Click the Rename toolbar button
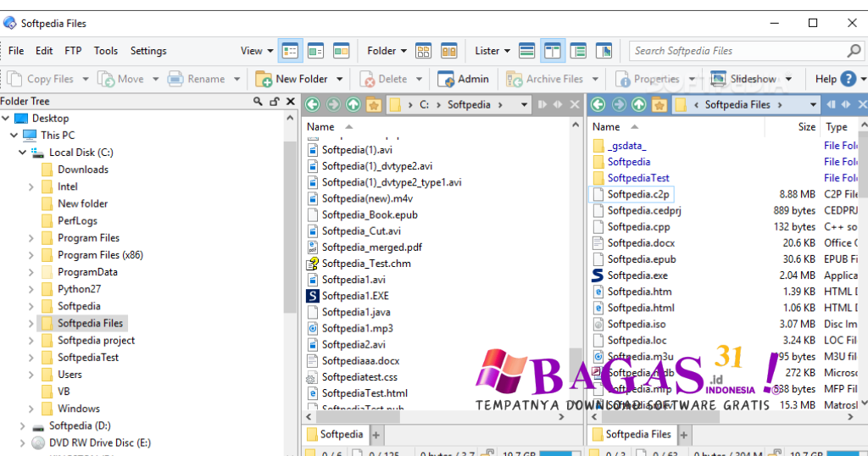 coord(197,79)
